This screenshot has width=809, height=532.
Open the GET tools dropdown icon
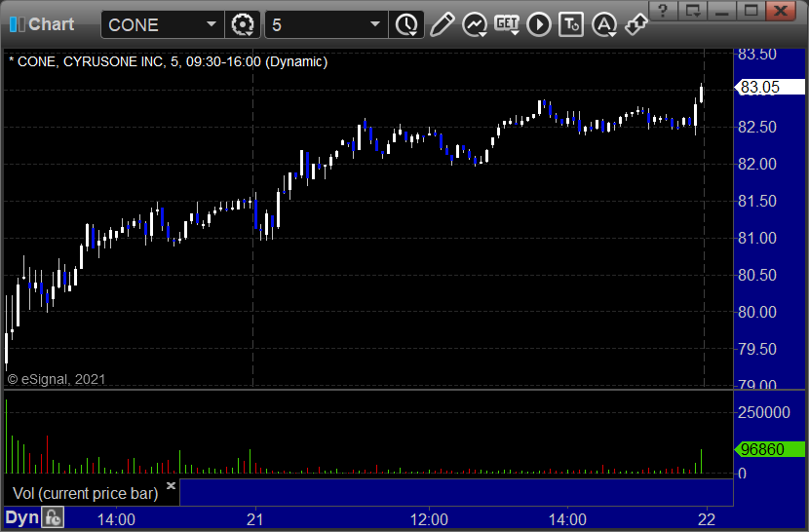(x=507, y=24)
